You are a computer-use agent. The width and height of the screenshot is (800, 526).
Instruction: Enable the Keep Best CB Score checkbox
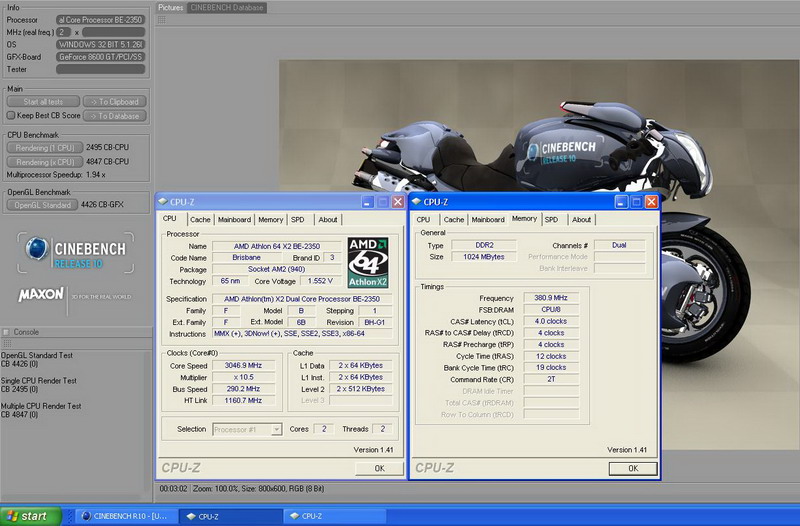[x=11, y=115]
